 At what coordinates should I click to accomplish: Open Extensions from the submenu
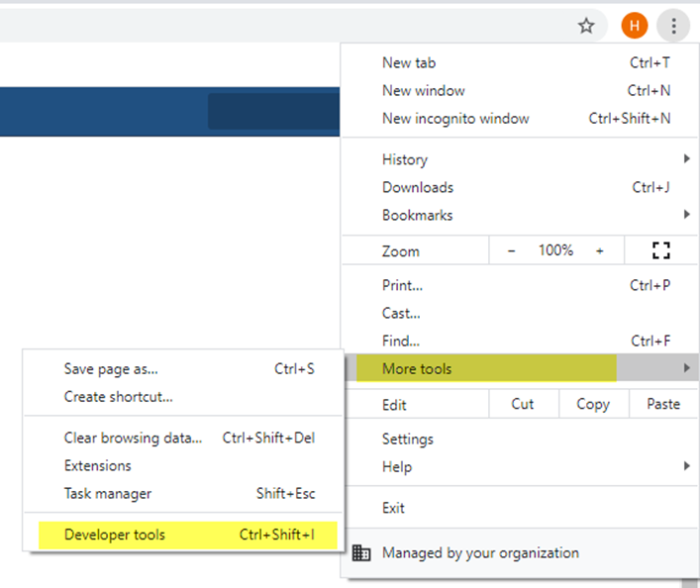click(x=183, y=465)
